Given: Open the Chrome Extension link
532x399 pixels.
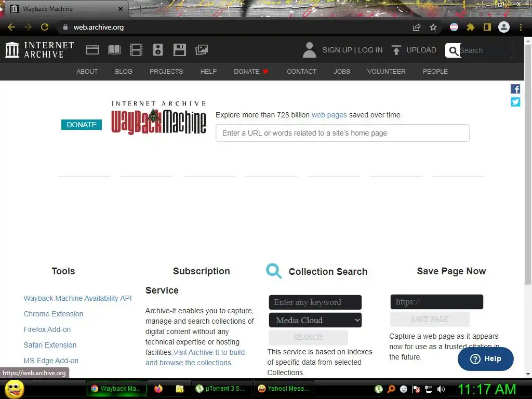Looking at the screenshot, I should (54, 314).
